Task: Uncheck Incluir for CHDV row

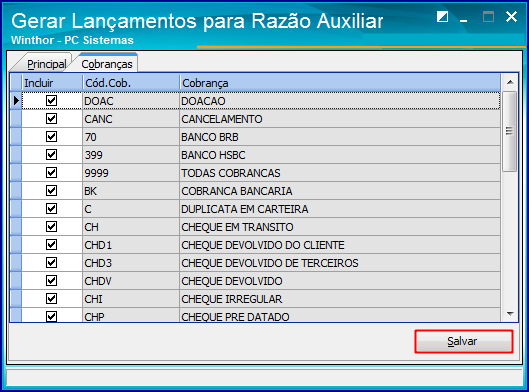Action: click(x=52, y=281)
